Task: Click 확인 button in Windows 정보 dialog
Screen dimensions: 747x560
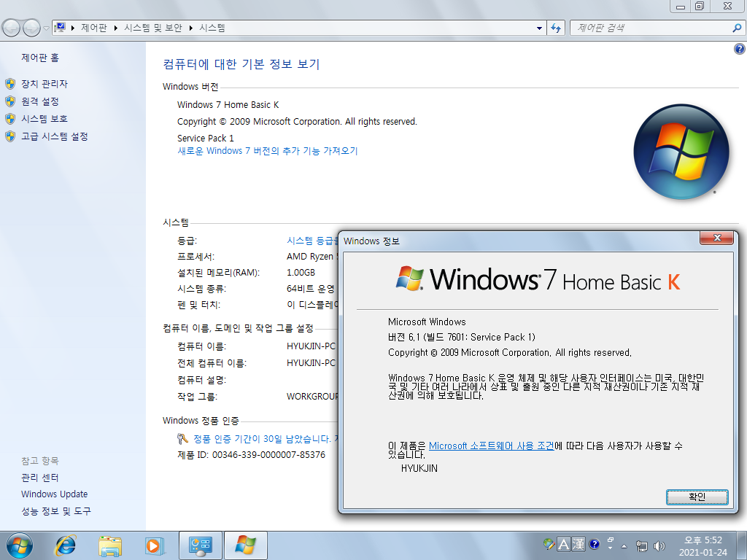Action: click(697, 497)
